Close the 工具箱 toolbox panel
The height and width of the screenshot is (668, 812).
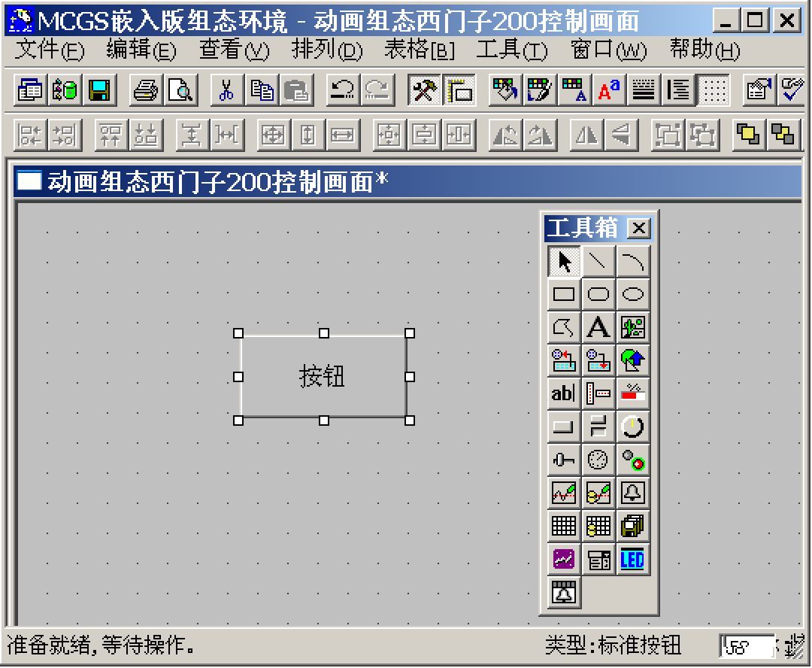click(638, 228)
